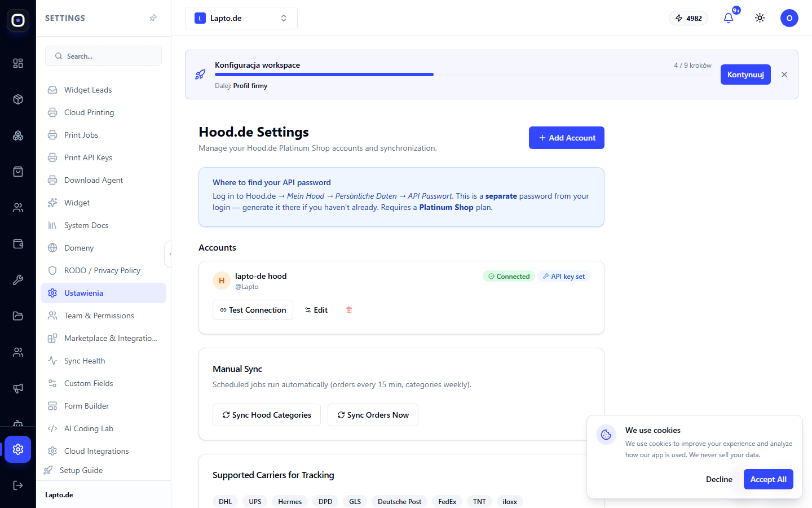Select Download Agent
812x508 pixels.
(103, 180)
